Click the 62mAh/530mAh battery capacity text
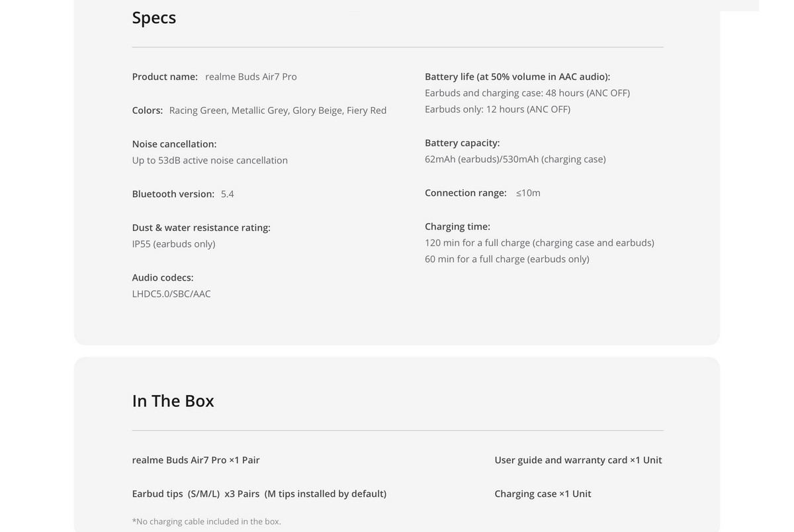This screenshot has width=794, height=532. pos(515,159)
